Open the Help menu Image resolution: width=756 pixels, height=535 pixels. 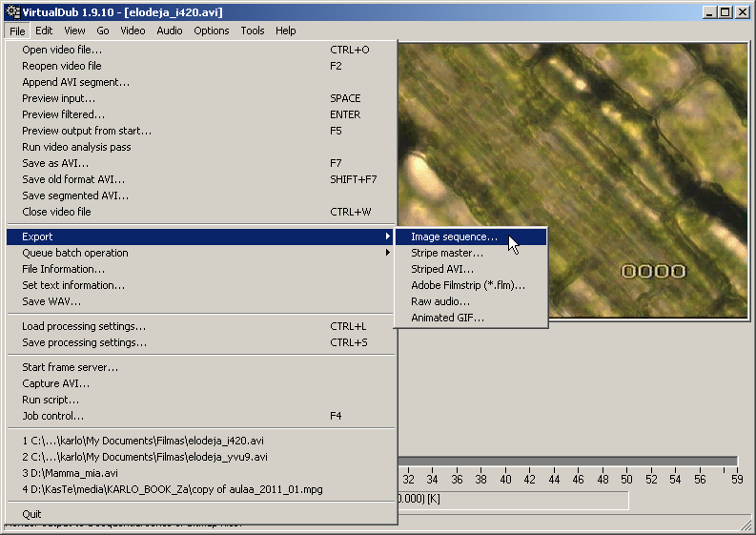pyautogui.click(x=285, y=31)
